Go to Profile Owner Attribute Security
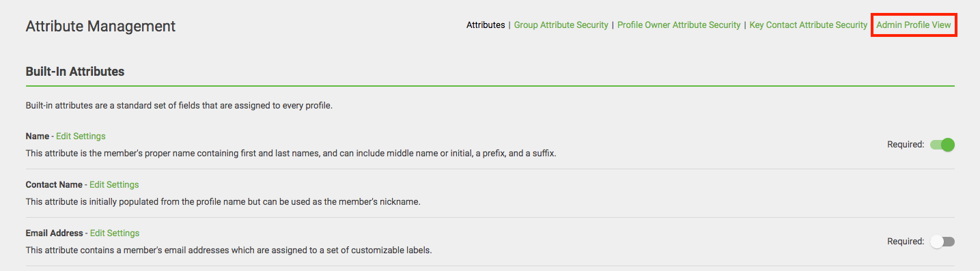The image size is (980, 271). click(x=679, y=25)
